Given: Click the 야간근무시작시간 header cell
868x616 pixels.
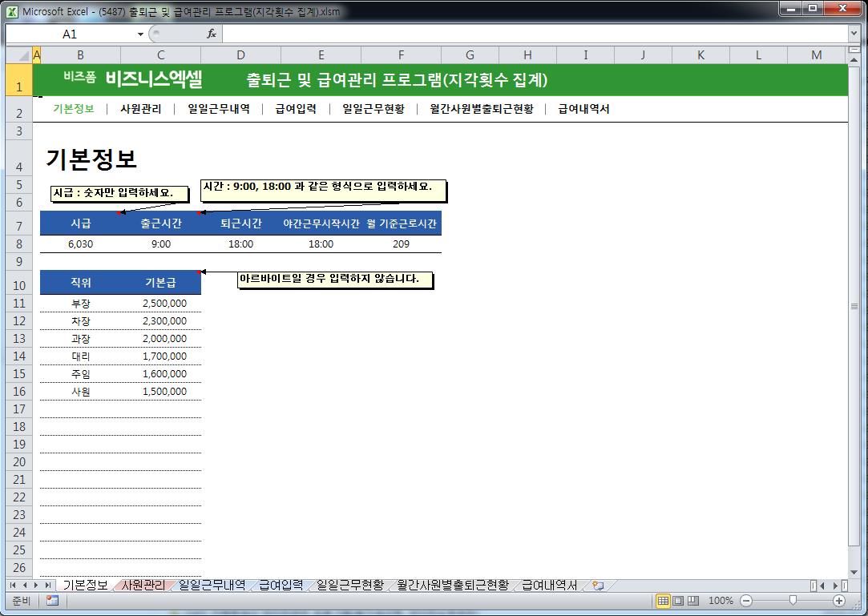Looking at the screenshot, I should (x=321, y=223).
